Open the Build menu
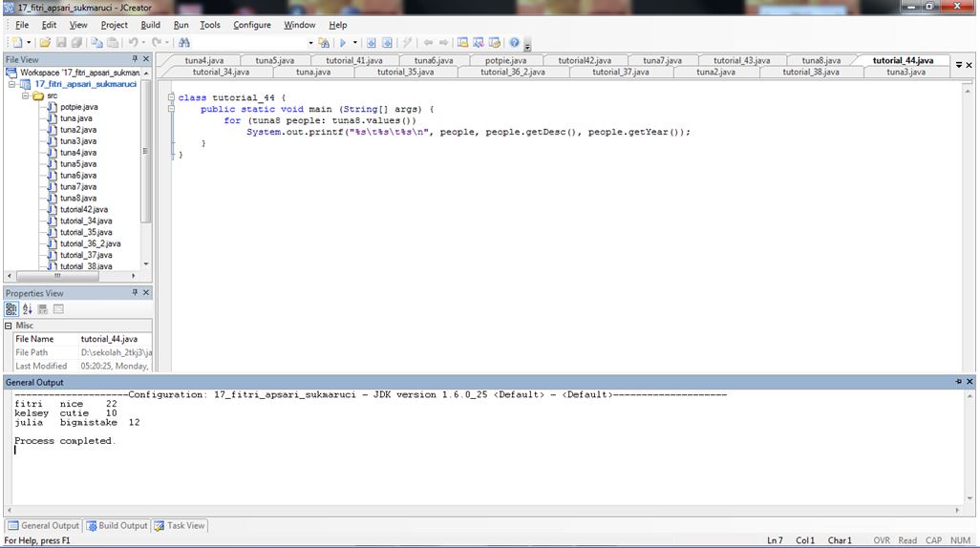Viewport: 980px width, 548px height. point(150,25)
